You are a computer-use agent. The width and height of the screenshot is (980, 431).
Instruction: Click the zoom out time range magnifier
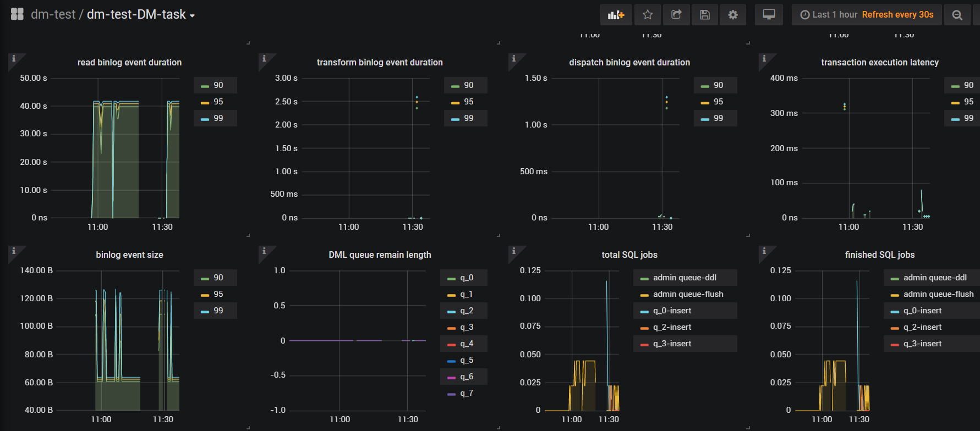pyautogui.click(x=957, y=15)
